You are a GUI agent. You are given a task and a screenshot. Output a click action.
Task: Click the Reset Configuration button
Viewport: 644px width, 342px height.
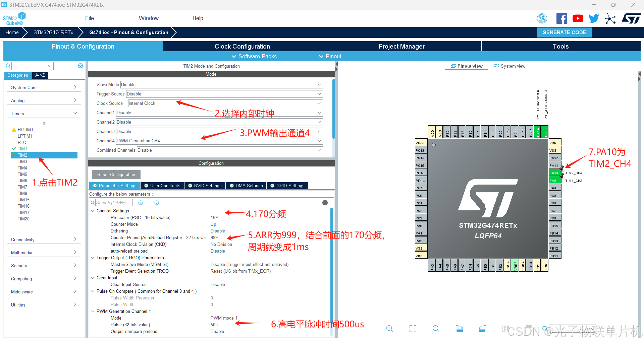tap(116, 175)
